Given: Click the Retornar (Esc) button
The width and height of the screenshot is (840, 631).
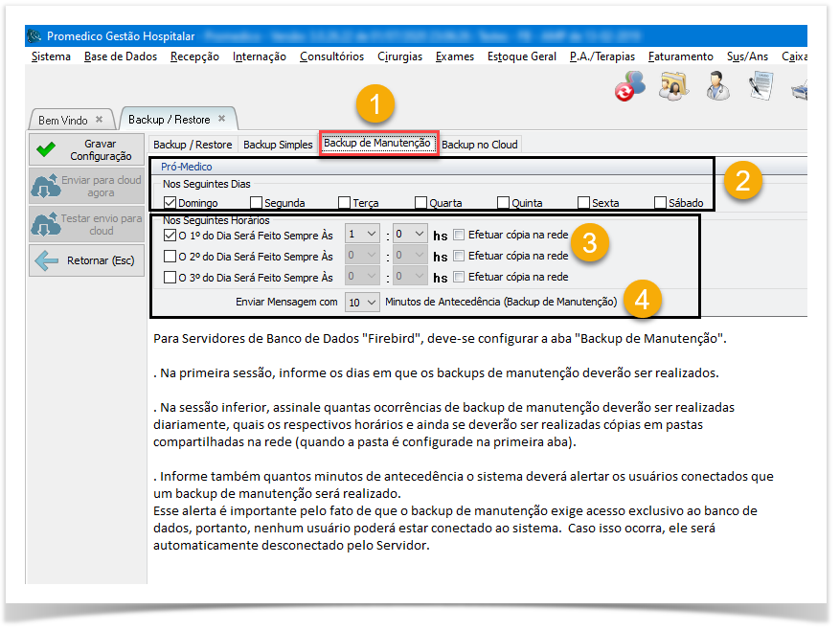Looking at the screenshot, I should point(86,260).
